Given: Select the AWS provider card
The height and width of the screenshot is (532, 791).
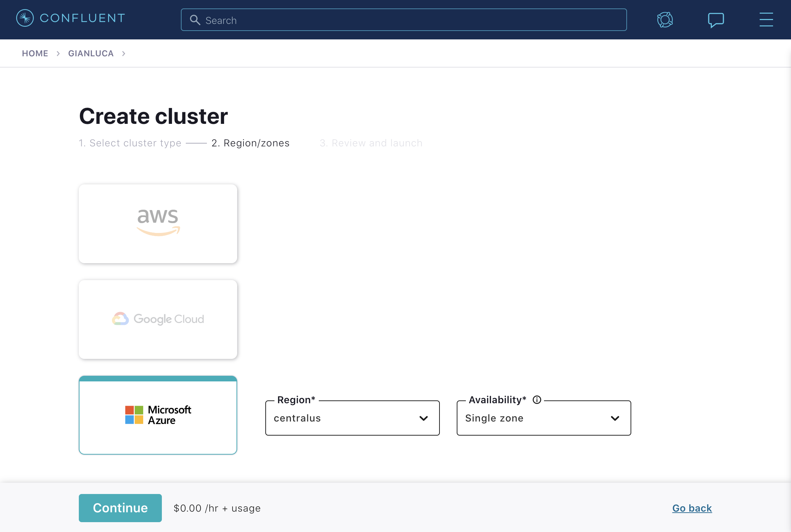Looking at the screenshot, I should click(x=158, y=224).
